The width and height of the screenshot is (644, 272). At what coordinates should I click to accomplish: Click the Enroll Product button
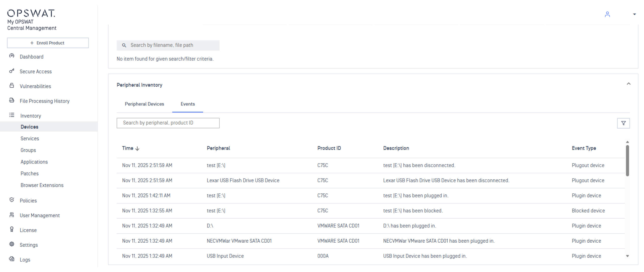pos(48,43)
